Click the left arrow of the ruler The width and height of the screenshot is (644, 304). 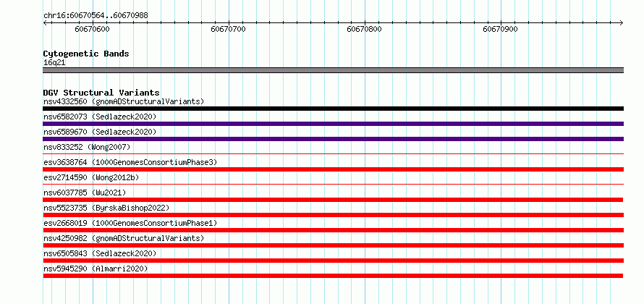[x=45, y=23]
